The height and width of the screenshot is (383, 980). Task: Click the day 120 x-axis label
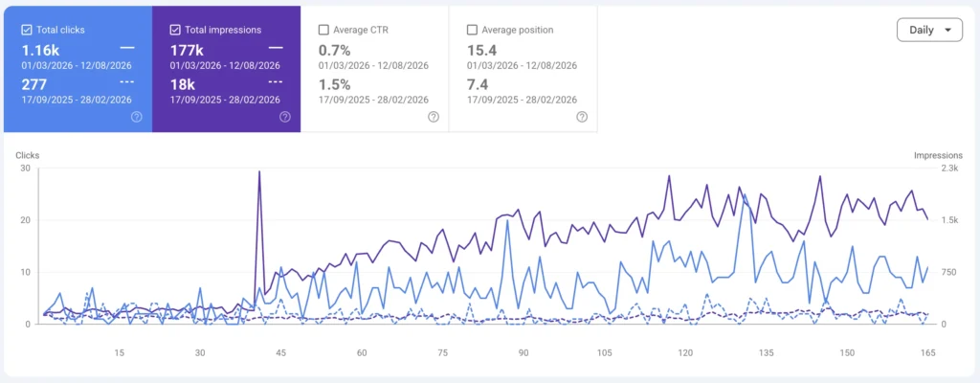pos(685,353)
